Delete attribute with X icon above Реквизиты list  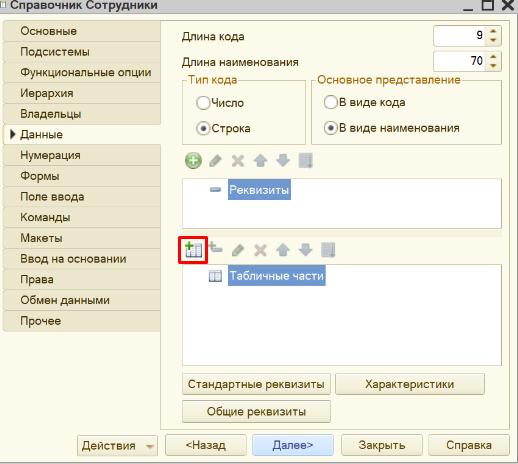point(238,161)
